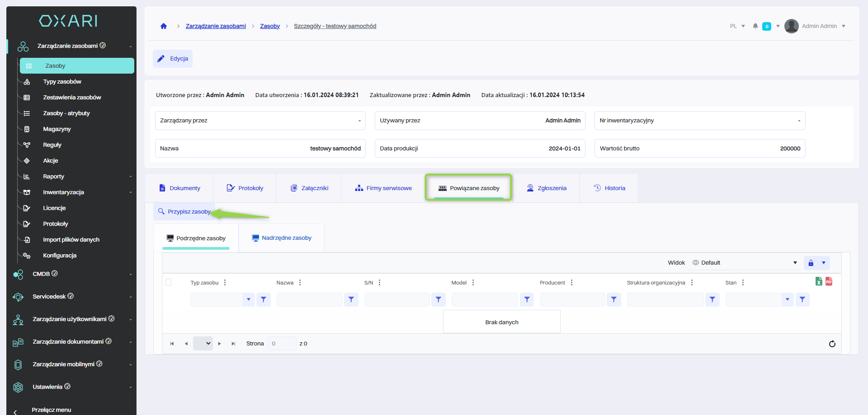Click the refresh icon in table footer
Image resolution: width=868 pixels, height=415 pixels.
pyautogui.click(x=832, y=344)
